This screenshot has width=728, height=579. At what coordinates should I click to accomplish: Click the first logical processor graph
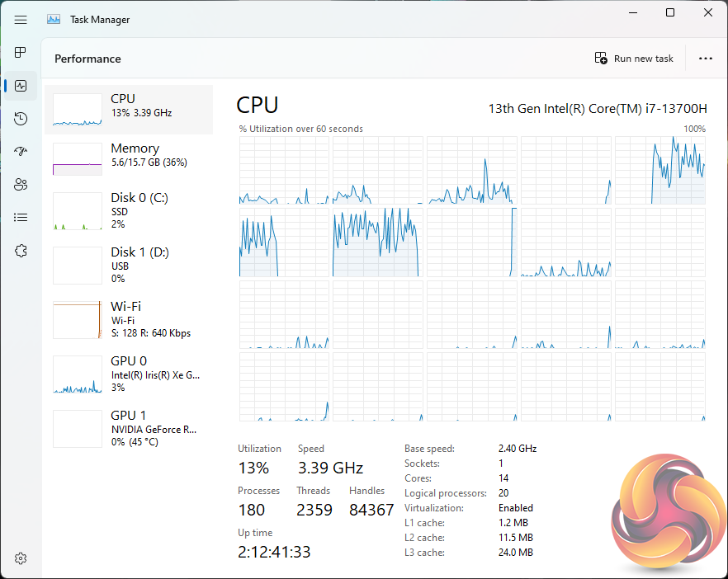pos(284,170)
